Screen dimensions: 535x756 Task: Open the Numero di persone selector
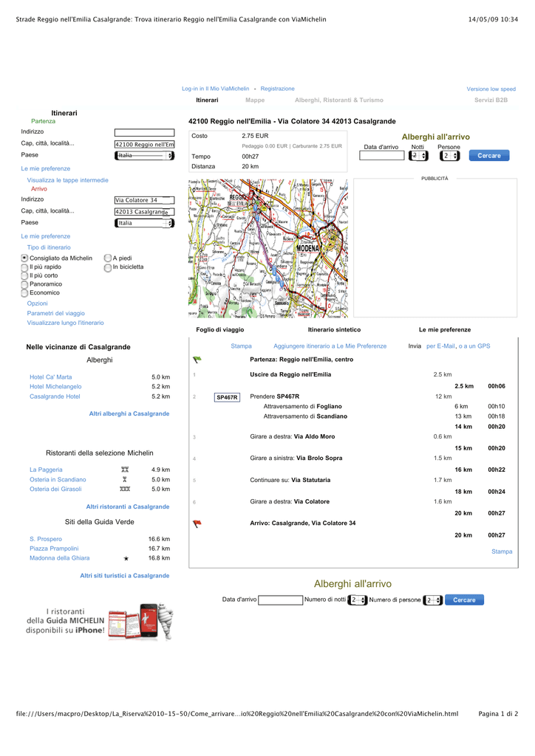[433, 600]
